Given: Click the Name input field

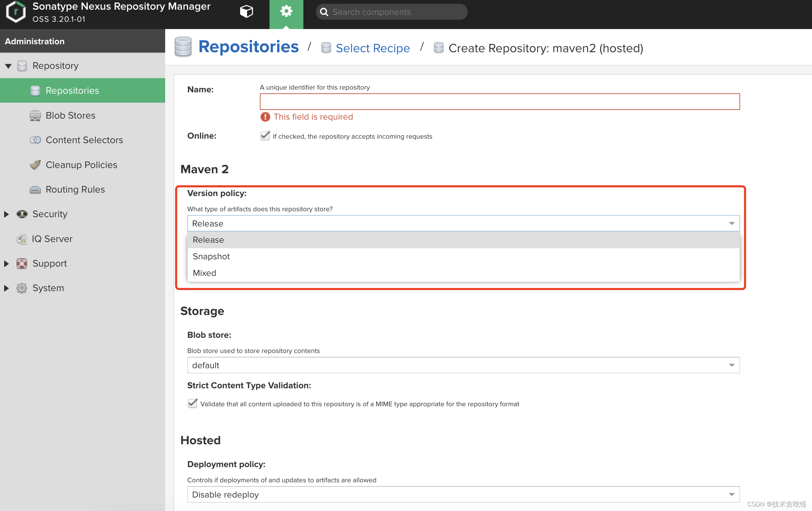Looking at the screenshot, I should pos(499,101).
